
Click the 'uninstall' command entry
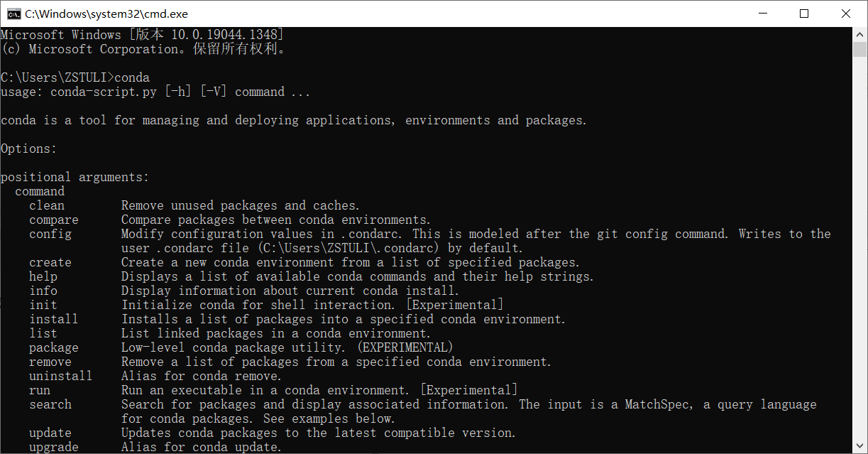coord(61,376)
